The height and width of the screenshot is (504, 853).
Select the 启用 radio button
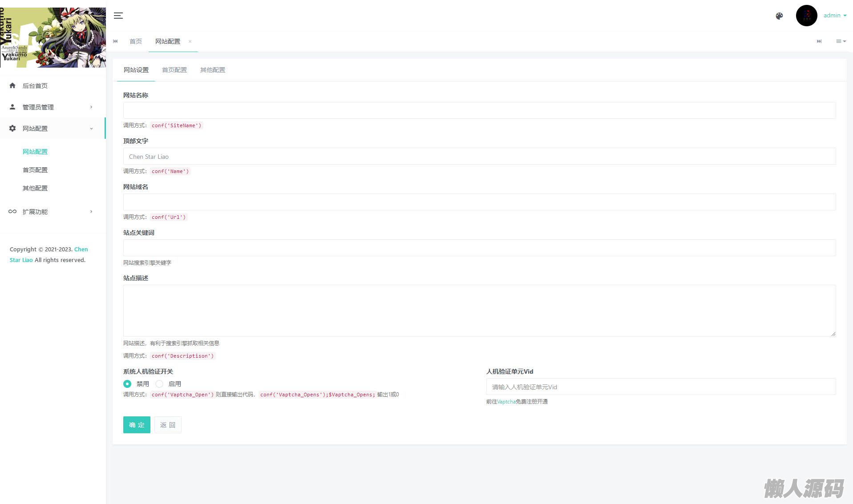click(159, 383)
